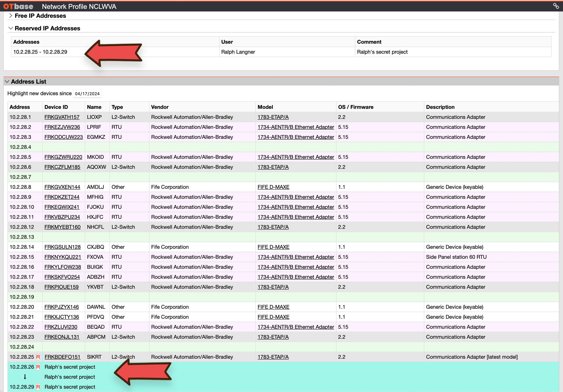Click the OS / Firmware column header
The height and width of the screenshot is (392, 563).
[355, 107]
